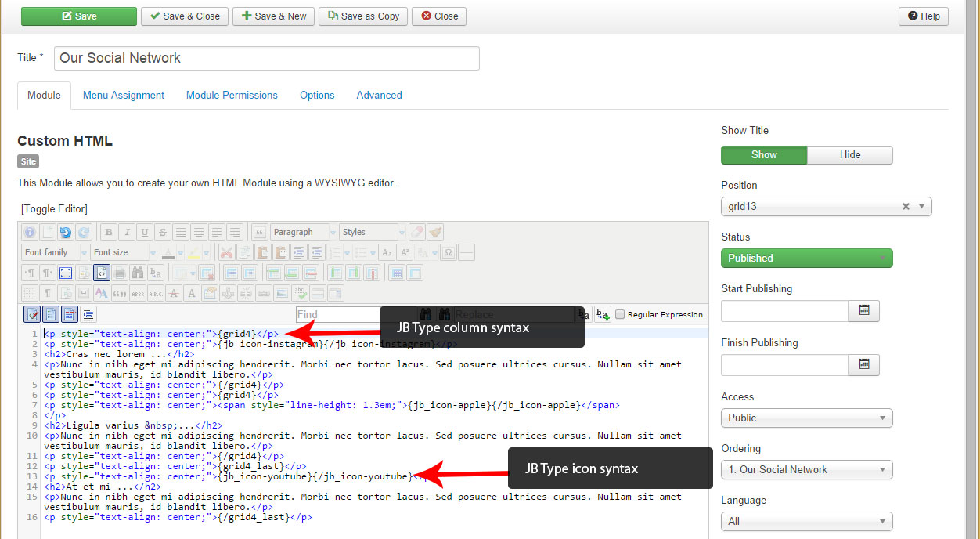Click the eraser Remove formatting icon

(x=417, y=232)
